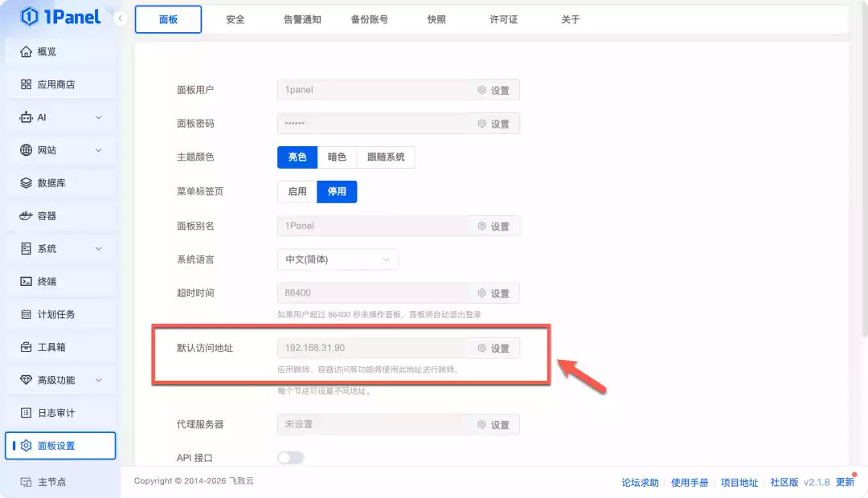Open the 使用手册 link

click(x=690, y=483)
